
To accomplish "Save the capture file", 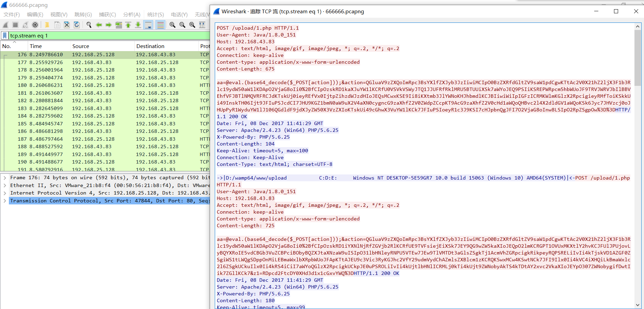I will [x=57, y=25].
